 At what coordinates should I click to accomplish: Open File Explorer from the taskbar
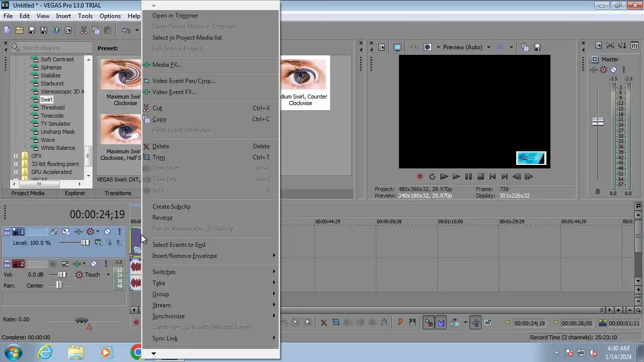(75, 352)
